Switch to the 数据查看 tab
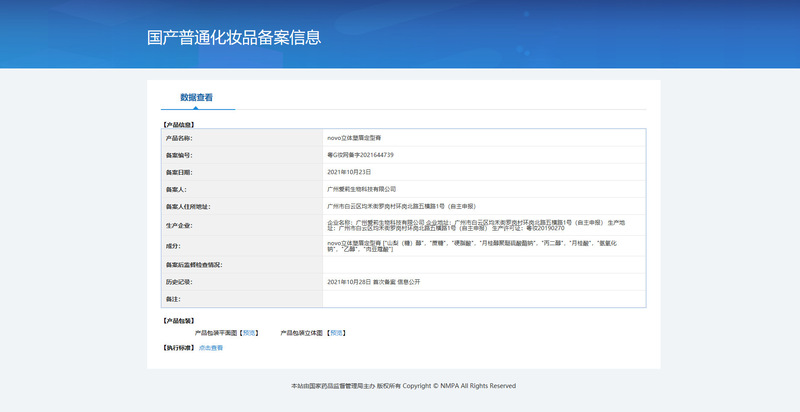This screenshot has height=412, width=800. (196, 97)
